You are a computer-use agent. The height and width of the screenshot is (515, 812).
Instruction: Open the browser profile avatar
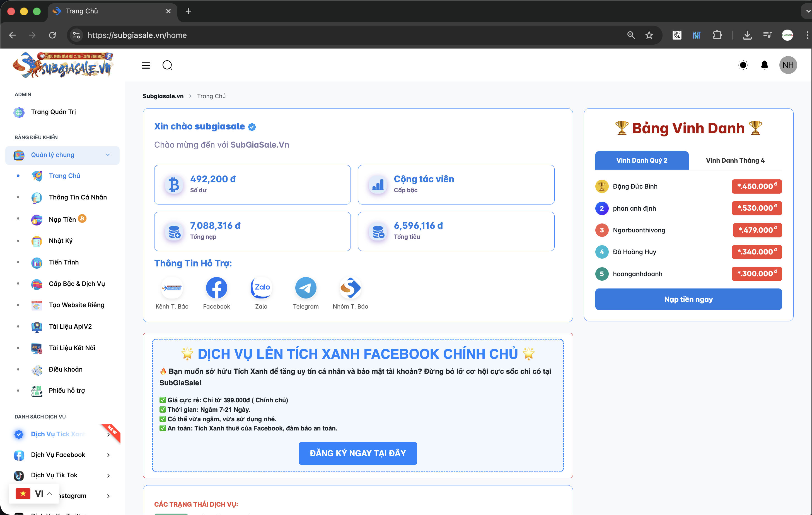click(x=787, y=35)
